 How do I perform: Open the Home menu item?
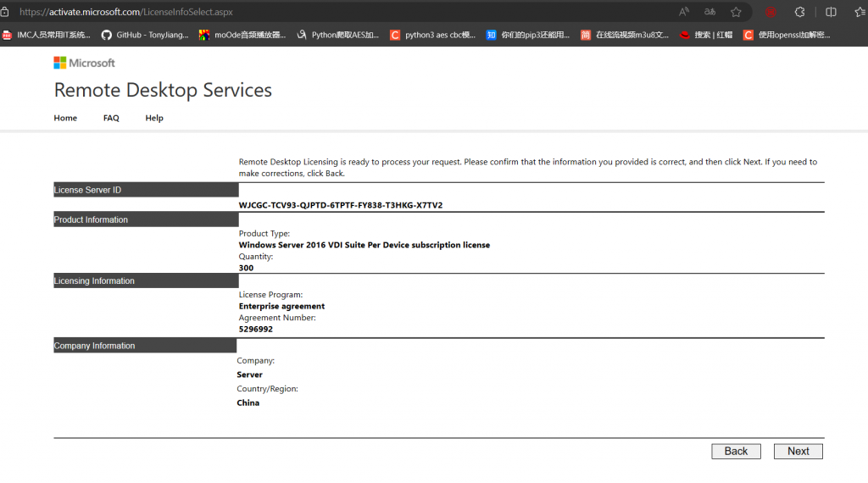click(x=65, y=118)
